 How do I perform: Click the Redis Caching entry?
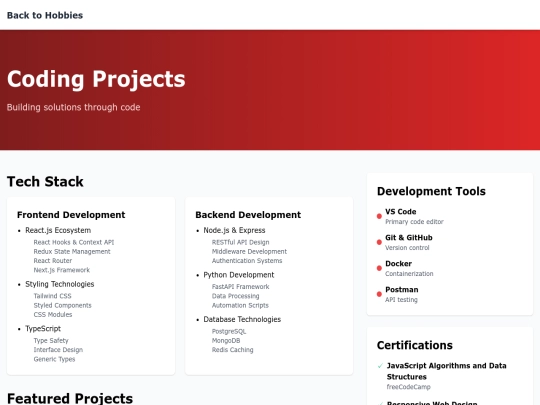(232, 350)
